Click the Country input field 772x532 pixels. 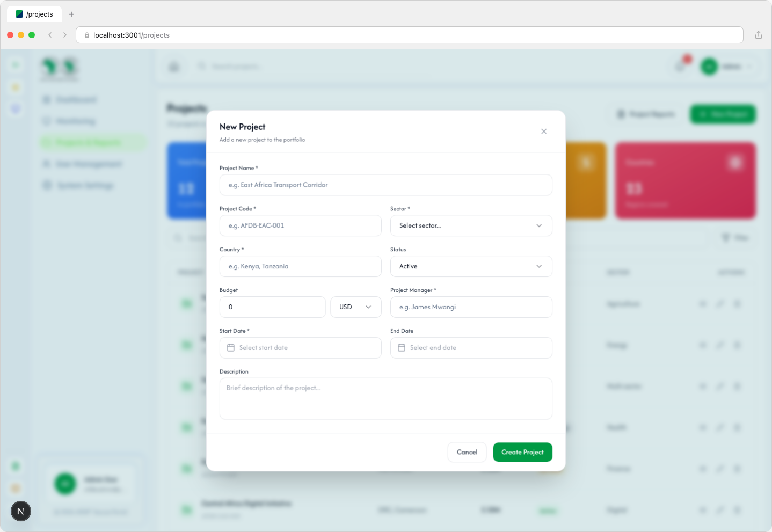click(300, 266)
